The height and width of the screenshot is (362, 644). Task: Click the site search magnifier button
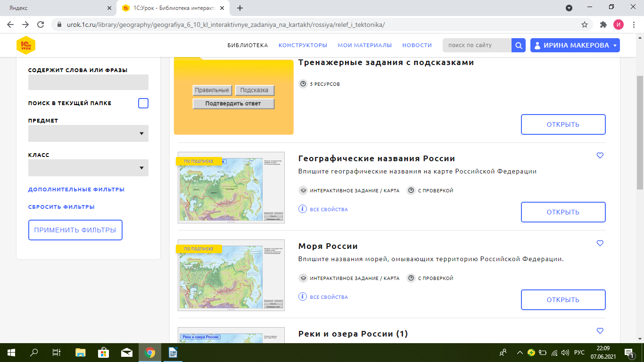519,45
